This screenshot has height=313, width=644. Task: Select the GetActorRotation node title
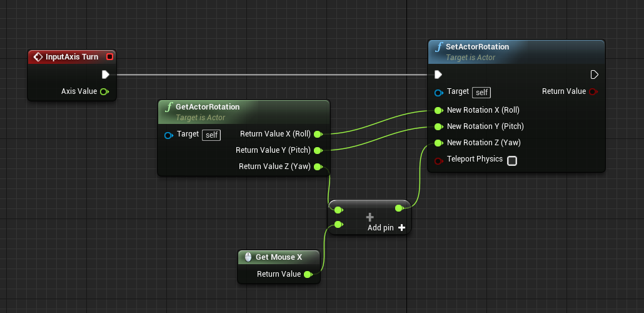[x=208, y=107]
